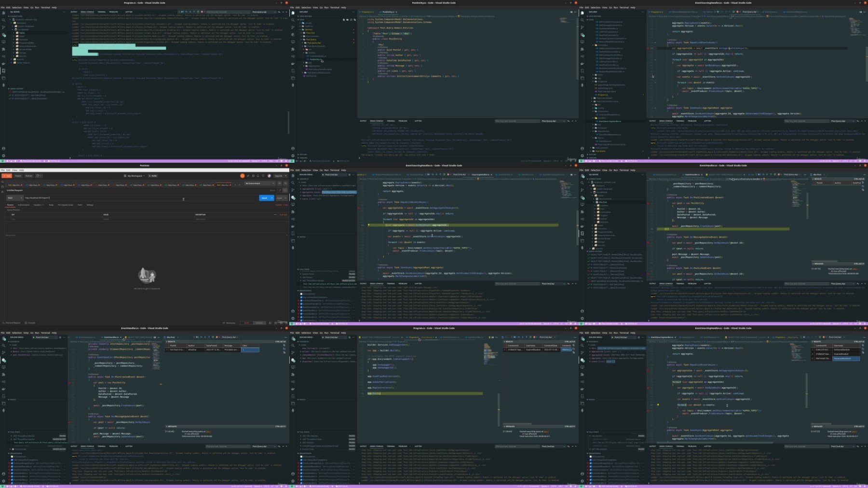Click Postman's Upgrade button
The image size is (868, 488).
278,176
